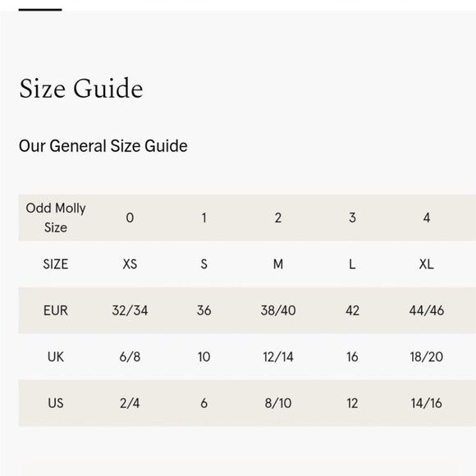Viewport: 476px width, 476px height.
Task: Select the Odd Molly Size row label
Action: coord(56,217)
